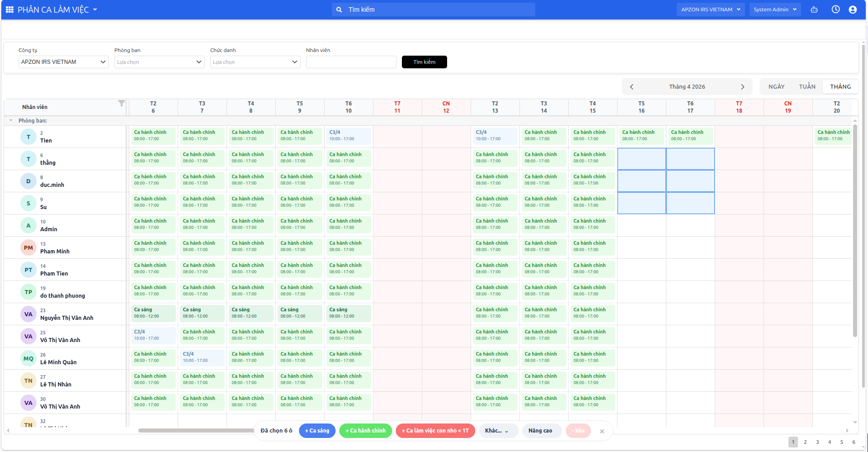Open System Admin dropdown
The image size is (868, 452).
775,10
